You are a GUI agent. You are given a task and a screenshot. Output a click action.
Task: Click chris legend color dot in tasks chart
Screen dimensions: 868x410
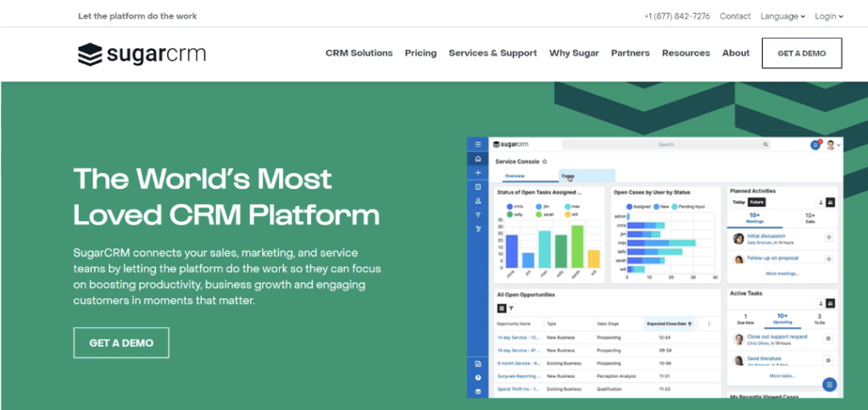click(x=509, y=207)
